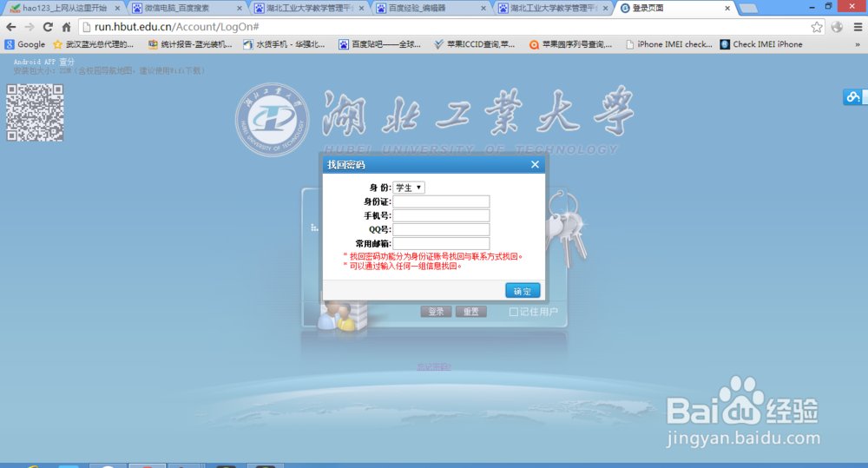Viewport: 868px width, 468px height.
Task: Switch to the 微信电脑_百度搜索 tab
Action: point(186,9)
